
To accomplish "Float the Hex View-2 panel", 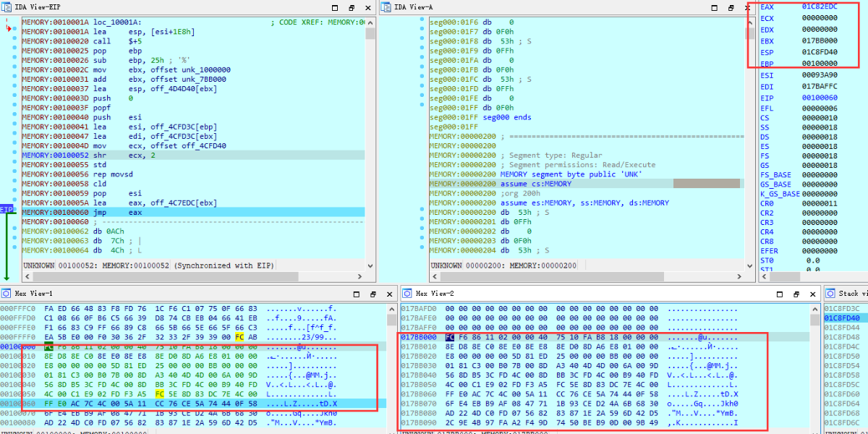I will [796, 294].
